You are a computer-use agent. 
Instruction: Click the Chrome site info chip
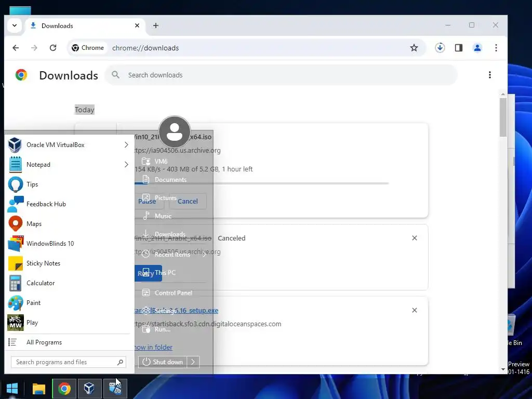coord(88,48)
